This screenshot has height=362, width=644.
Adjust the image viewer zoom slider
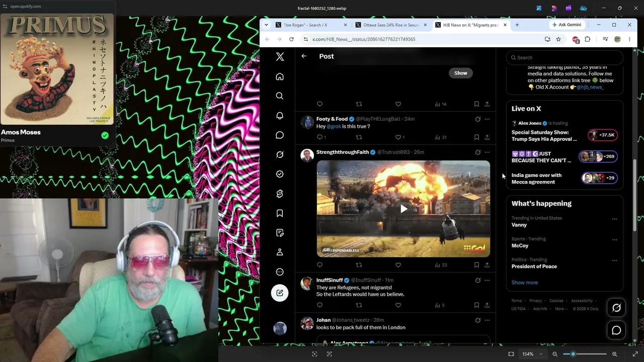(x=585, y=354)
